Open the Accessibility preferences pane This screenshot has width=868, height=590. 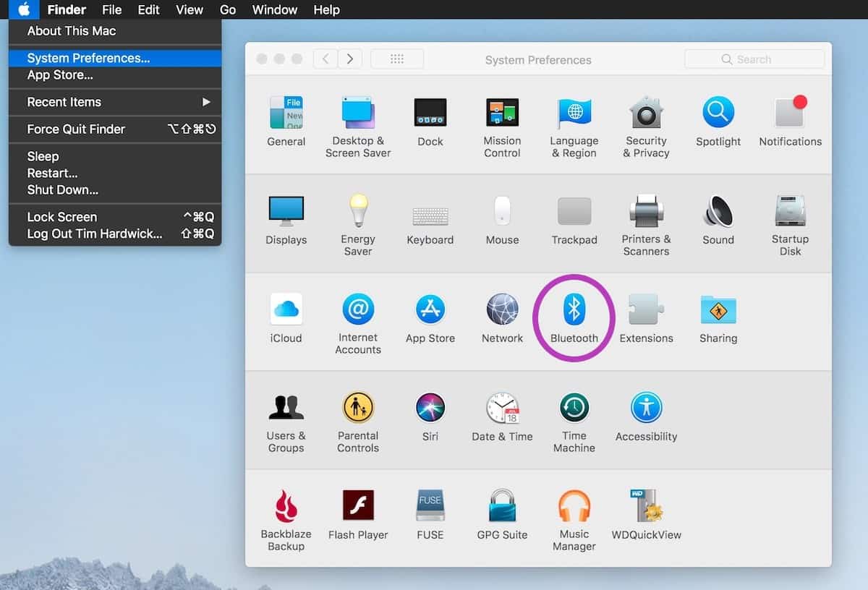[646, 416]
